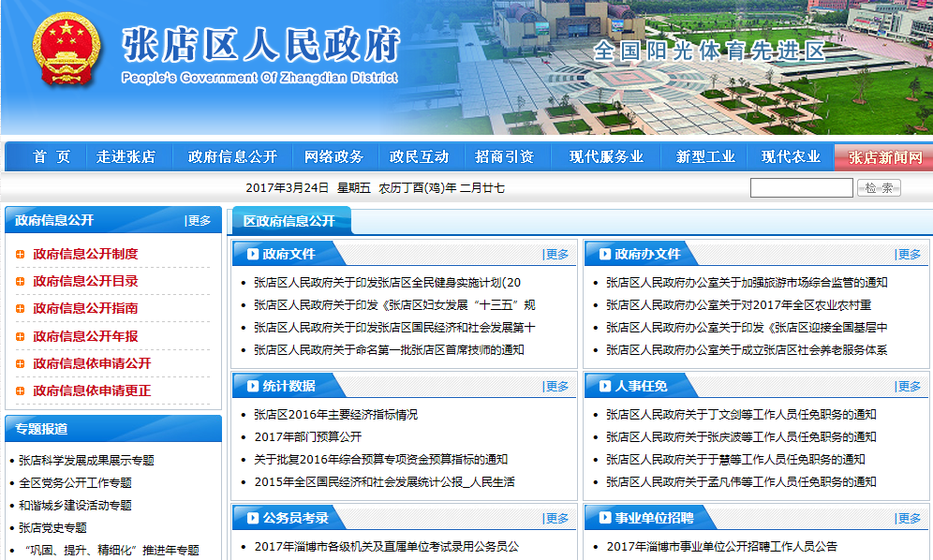Image resolution: width=933 pixels, height=560 pixels.
Task: Focus the search text input box
Action: [x=801, y=188]
